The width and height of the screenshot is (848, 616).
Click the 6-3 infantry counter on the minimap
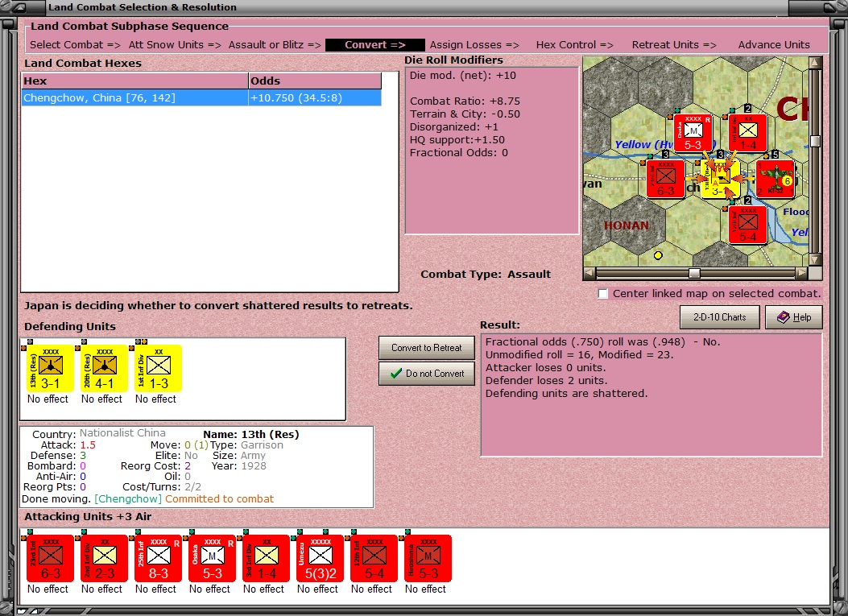point(666,179)
